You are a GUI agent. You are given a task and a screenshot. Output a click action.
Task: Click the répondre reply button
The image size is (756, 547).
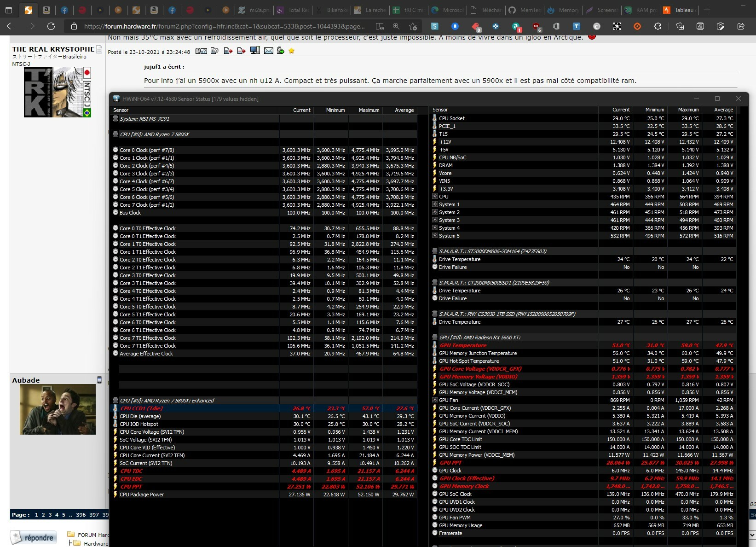coord(34,537)
